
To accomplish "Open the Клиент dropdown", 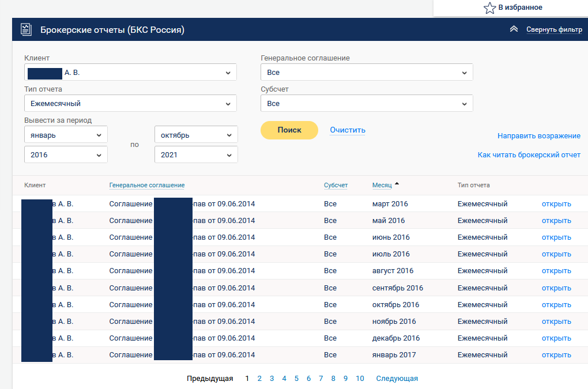I will click(130, 73).
